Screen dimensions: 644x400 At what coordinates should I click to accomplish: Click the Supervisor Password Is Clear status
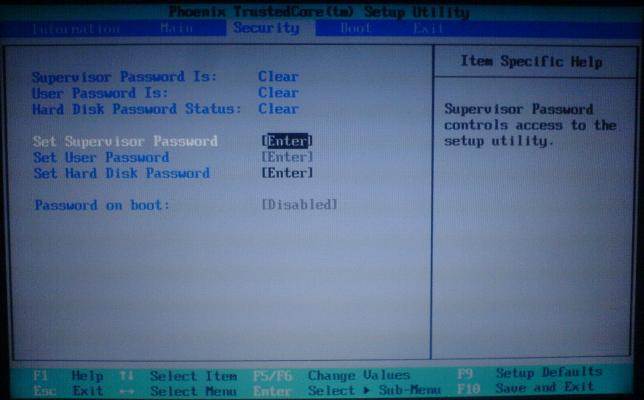278,76
